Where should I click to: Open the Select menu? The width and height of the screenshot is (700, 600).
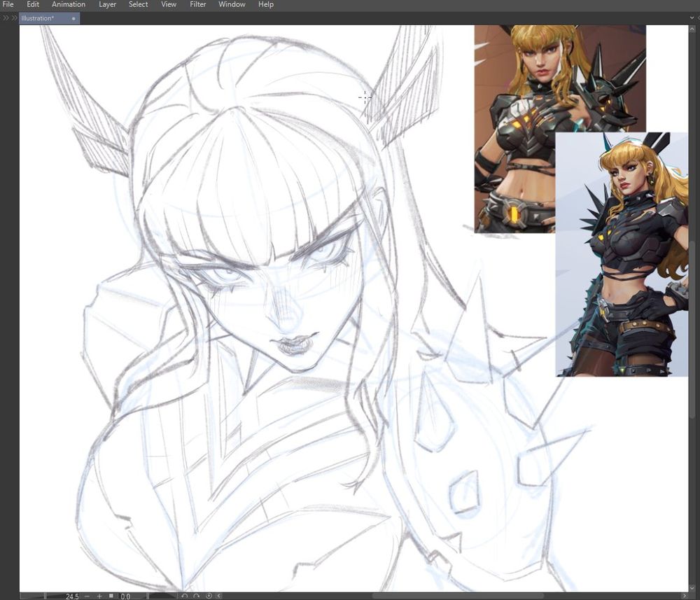point(138,4)
